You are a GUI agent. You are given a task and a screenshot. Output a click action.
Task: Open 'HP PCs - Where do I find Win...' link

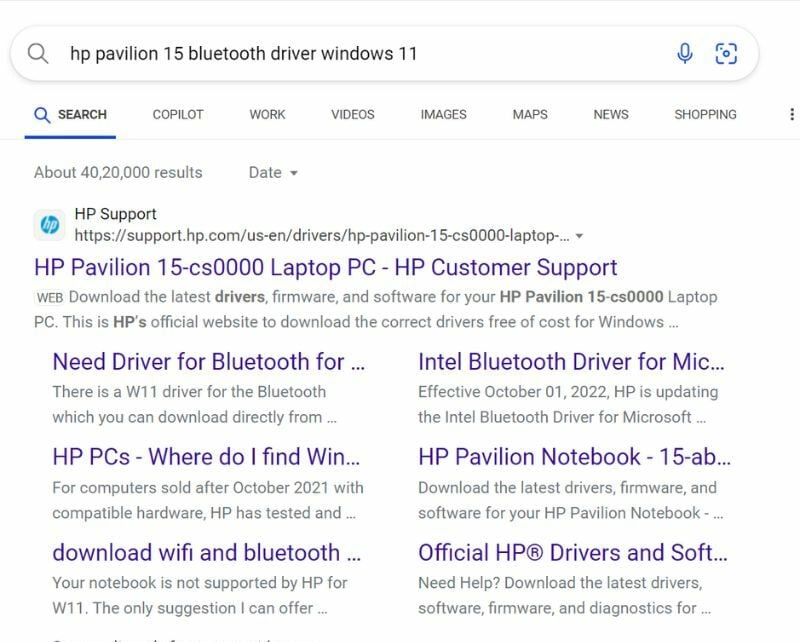(x=206, y=457)
